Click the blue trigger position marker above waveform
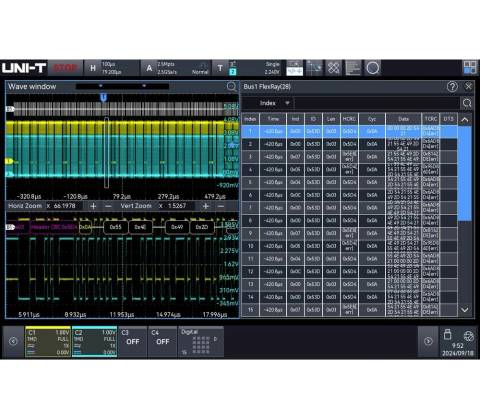Screen dimensions: 480x420 click(x=103, y=97)
